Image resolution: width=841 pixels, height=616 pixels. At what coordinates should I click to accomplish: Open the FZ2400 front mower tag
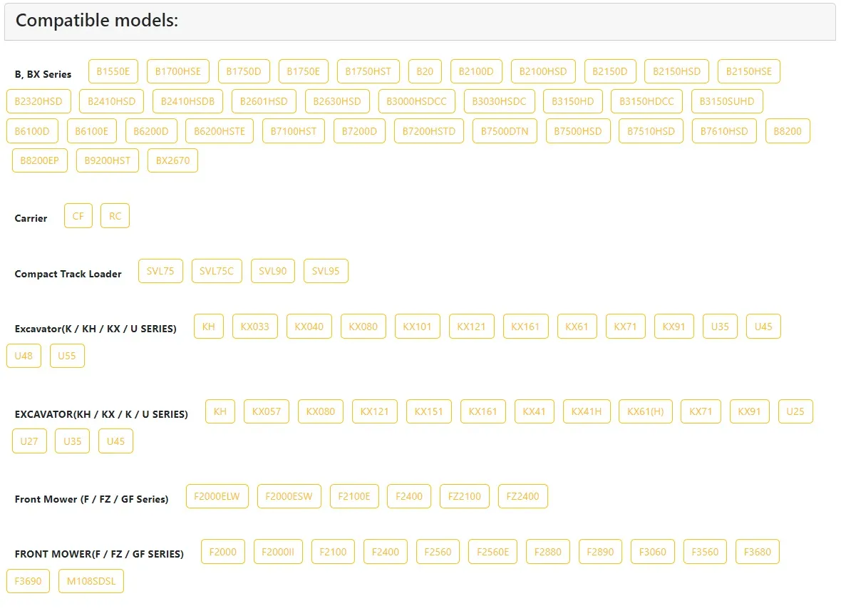[523, 496]
